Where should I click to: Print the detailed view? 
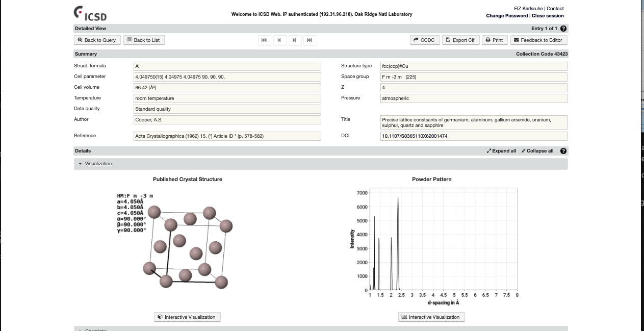tap(494, 40)
